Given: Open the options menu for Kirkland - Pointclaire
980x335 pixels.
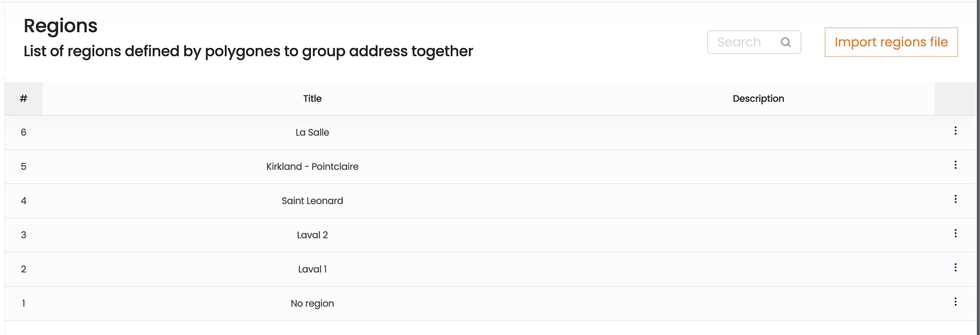Looking at the screenshot, I should click(x=955, y=165).
